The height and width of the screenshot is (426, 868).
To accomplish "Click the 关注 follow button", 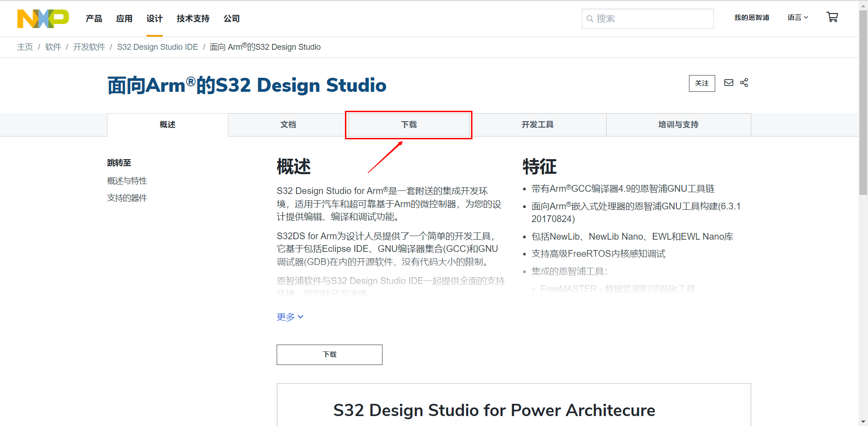I will coord(702,83).
